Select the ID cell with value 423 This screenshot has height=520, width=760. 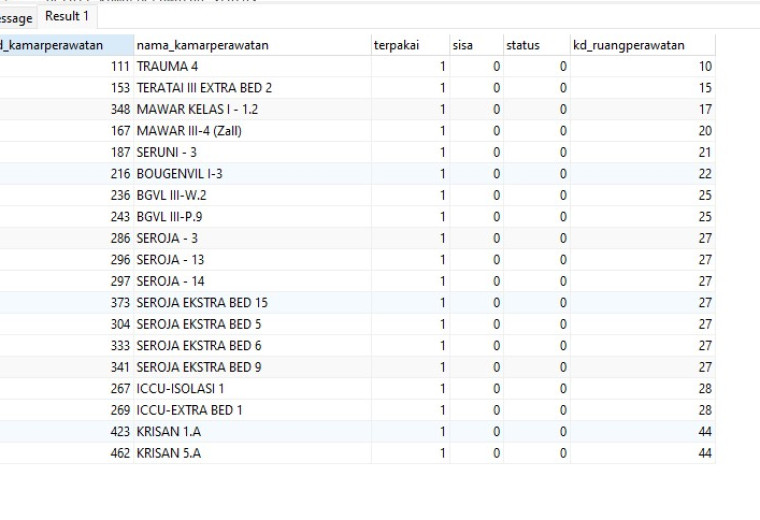[x=66, y=431]
